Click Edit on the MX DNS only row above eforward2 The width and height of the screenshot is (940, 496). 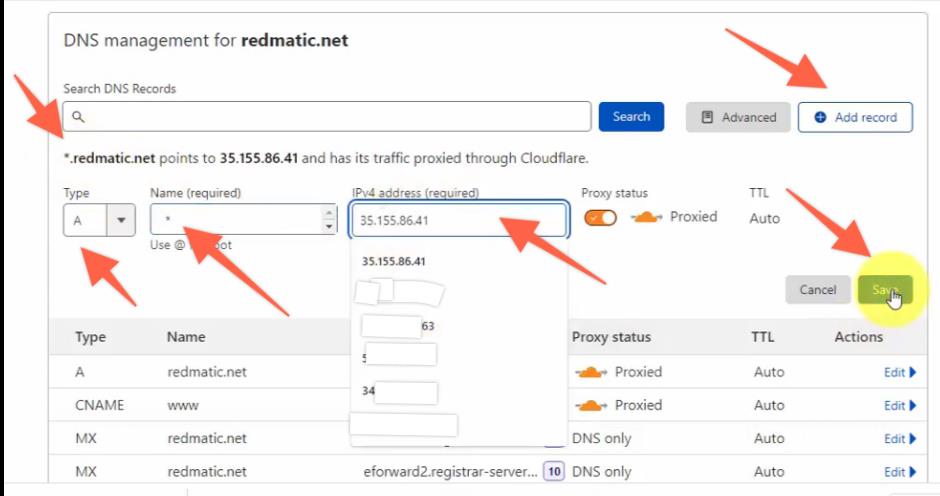coord(900,438)
